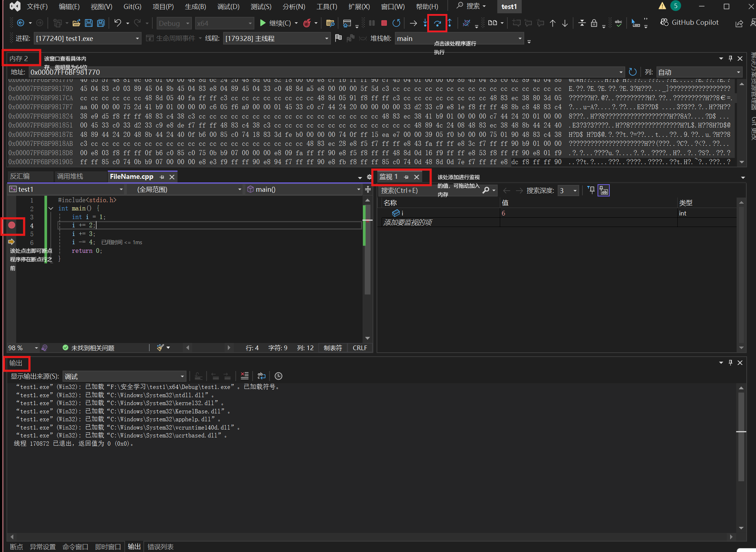756x552 pixels.
Task: Toggle pin on the 内存 2 panel
Action: point(730,59)
